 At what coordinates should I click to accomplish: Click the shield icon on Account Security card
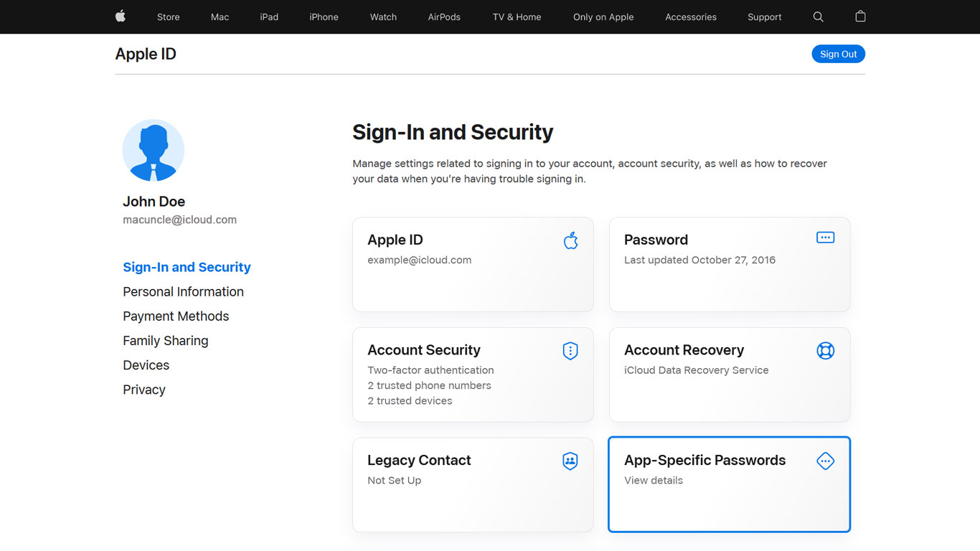coord(570,351)
